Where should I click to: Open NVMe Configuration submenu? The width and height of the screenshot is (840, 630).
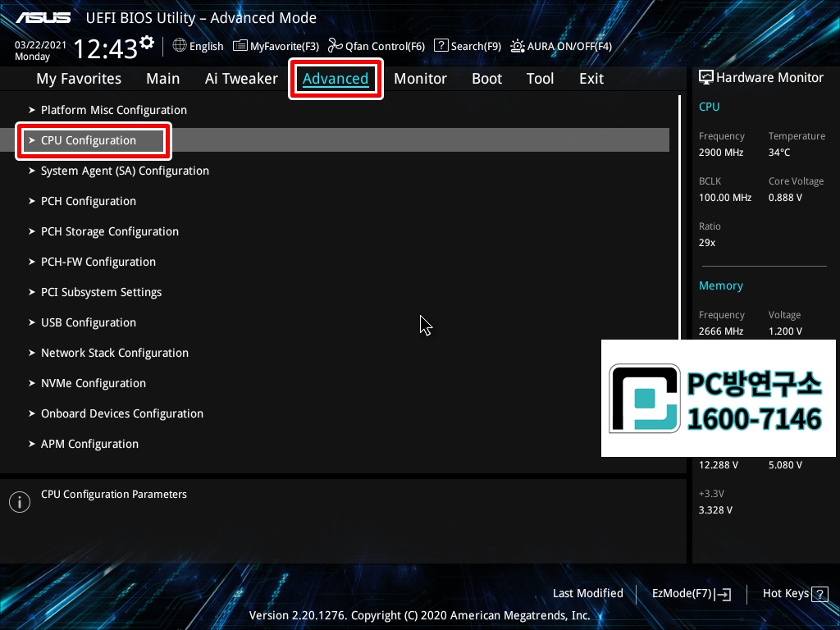tap(94, 383)
